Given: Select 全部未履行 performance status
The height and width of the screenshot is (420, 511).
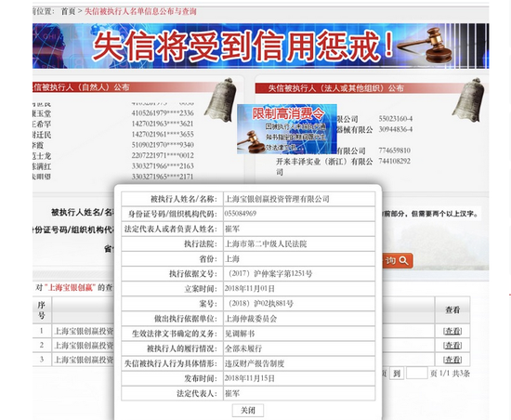Looking at the screenshot, I should (243, 348).
